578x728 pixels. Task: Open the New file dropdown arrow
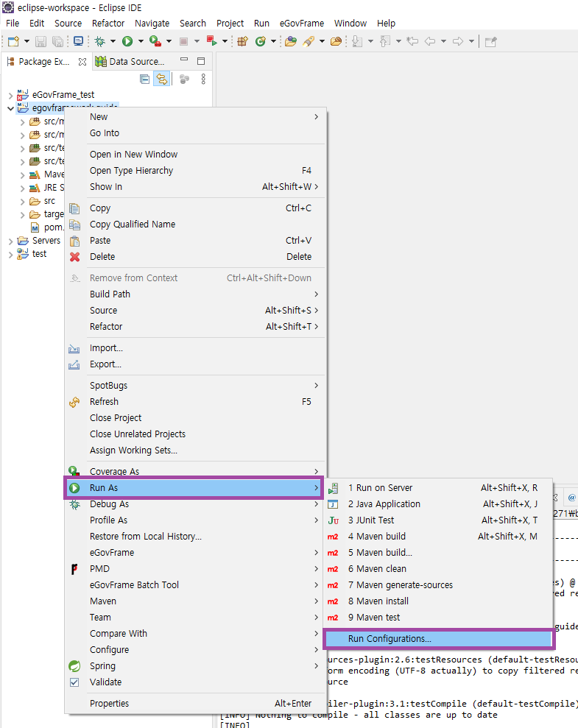point(27,41)
